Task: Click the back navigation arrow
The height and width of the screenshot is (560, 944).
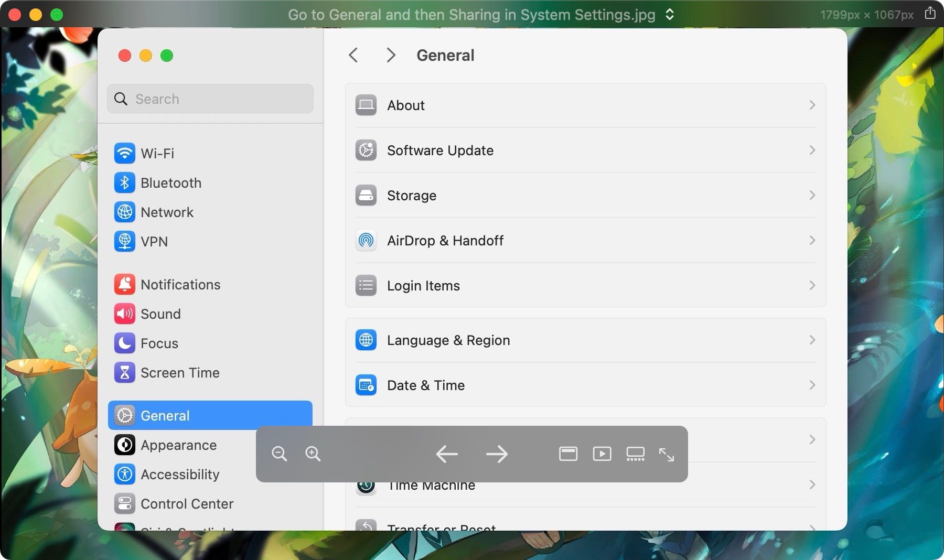Action: [353, 55]
